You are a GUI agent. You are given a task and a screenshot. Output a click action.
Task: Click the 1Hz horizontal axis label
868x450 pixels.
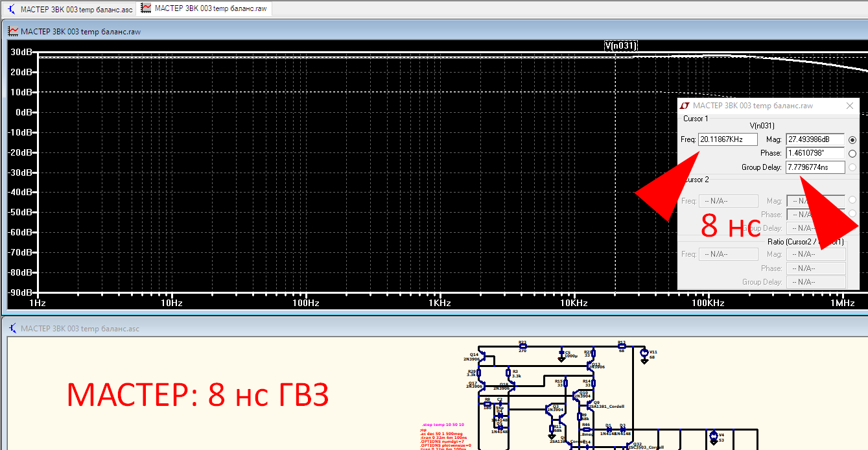pos(37,303)
